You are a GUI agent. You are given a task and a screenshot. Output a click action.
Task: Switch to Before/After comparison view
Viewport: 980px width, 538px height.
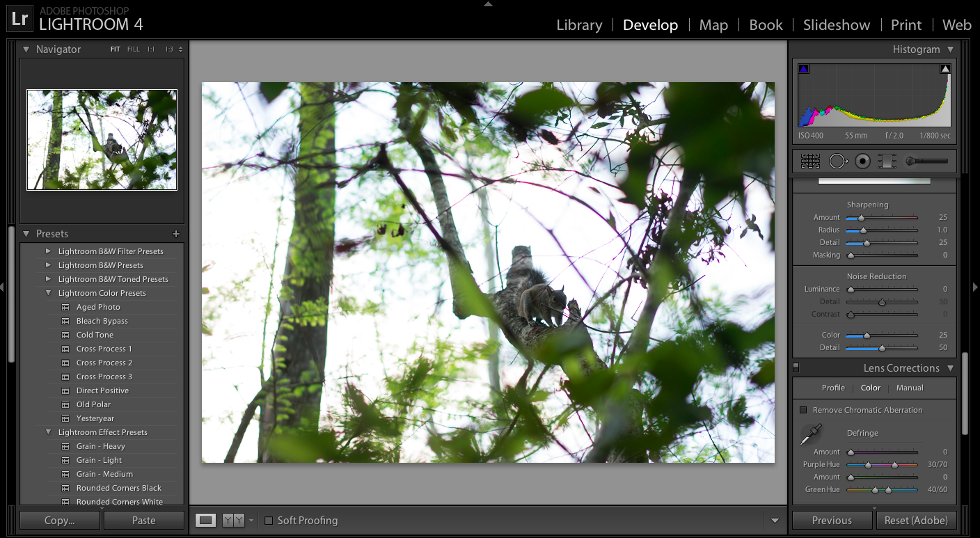[233, 520]
